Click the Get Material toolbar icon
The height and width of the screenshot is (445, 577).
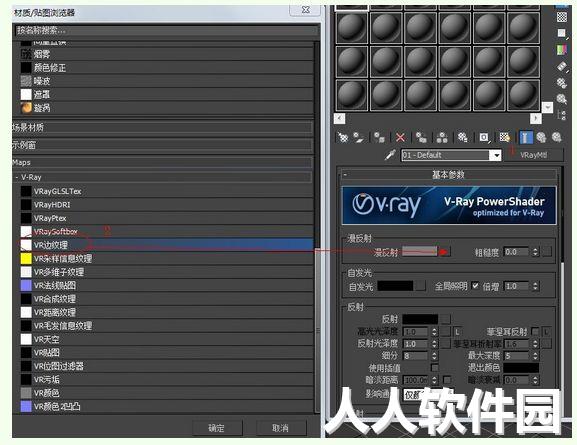[343, 138]
